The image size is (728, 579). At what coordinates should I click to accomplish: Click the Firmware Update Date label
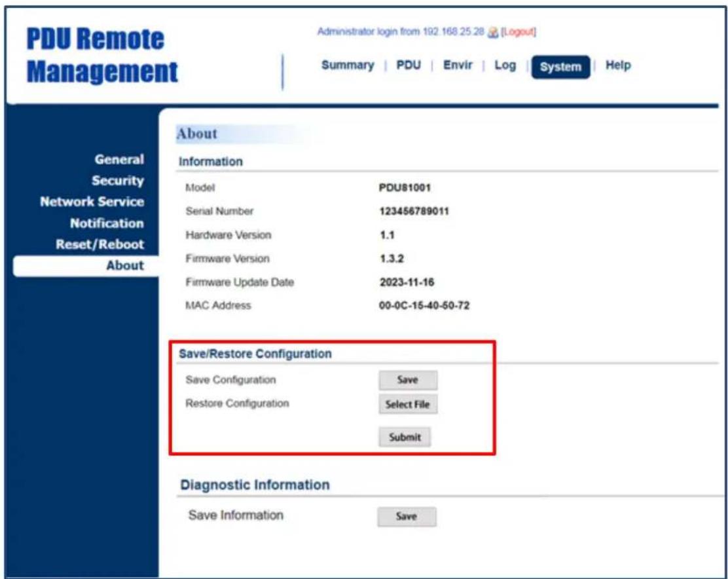click(240, 282)
